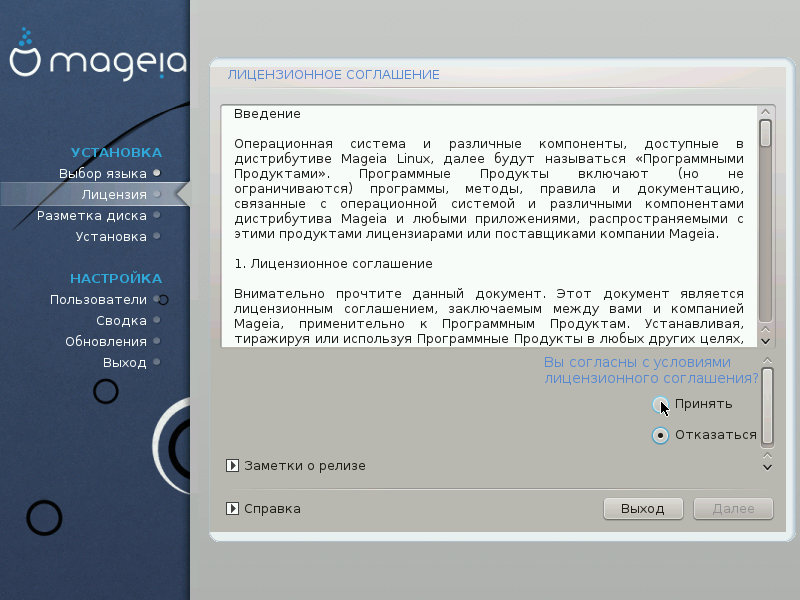
Task: Click the НАСТРОЙКА section header
Action: [116, 279]
